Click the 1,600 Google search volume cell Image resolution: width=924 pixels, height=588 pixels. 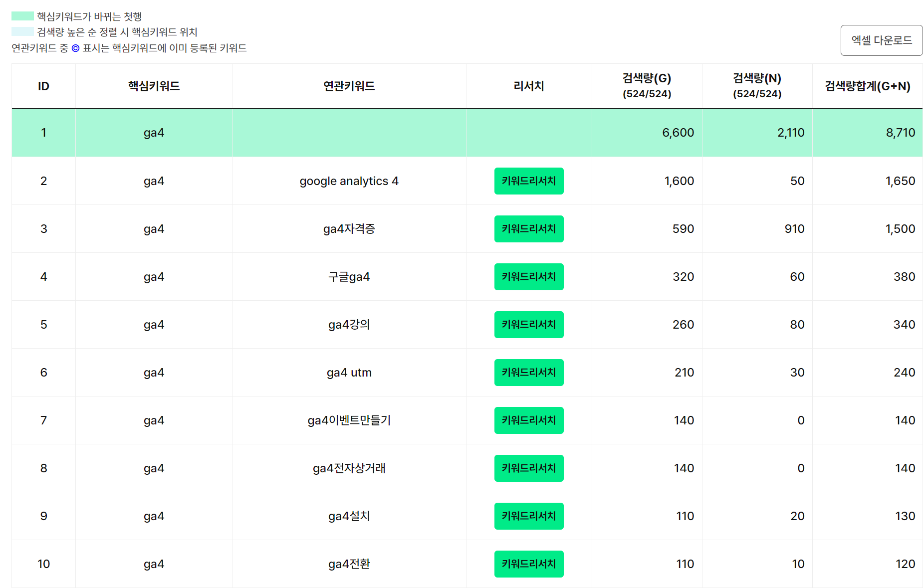647,181
